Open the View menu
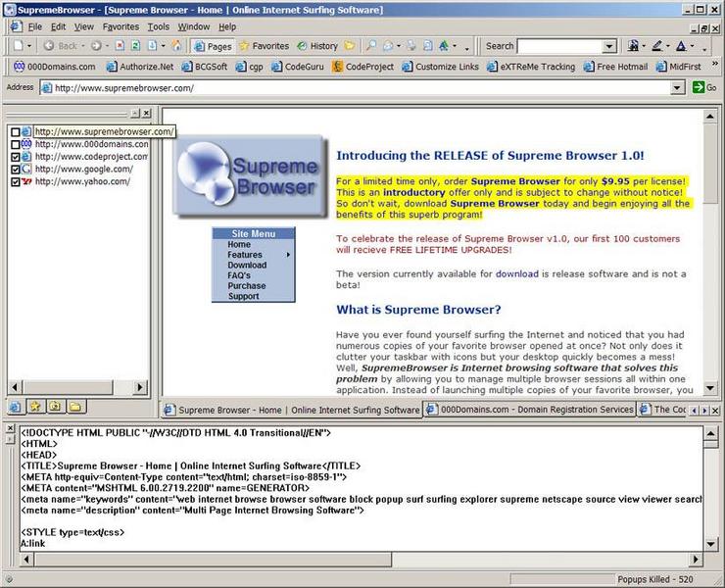The width and height of the screenshot is (725, 588). (83, 26)
